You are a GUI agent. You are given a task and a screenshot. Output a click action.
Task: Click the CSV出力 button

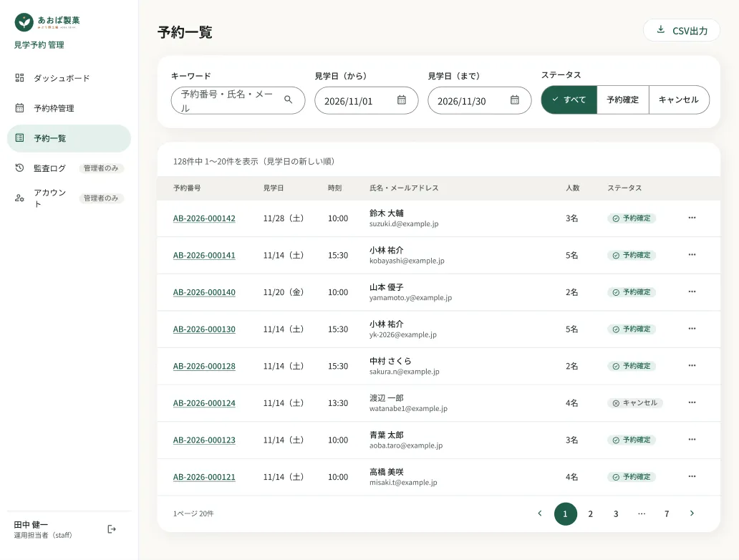pyautogui.click(x=682, y=30)
